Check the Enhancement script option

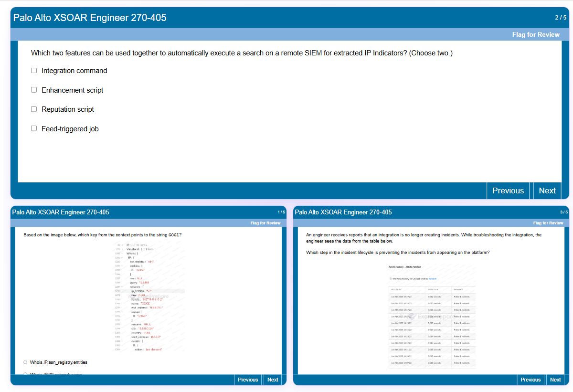tap(34, 90)
